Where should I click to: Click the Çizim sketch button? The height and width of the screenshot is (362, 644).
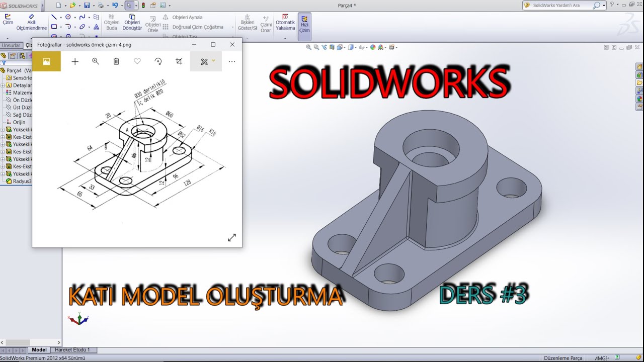tap(8, 20)
